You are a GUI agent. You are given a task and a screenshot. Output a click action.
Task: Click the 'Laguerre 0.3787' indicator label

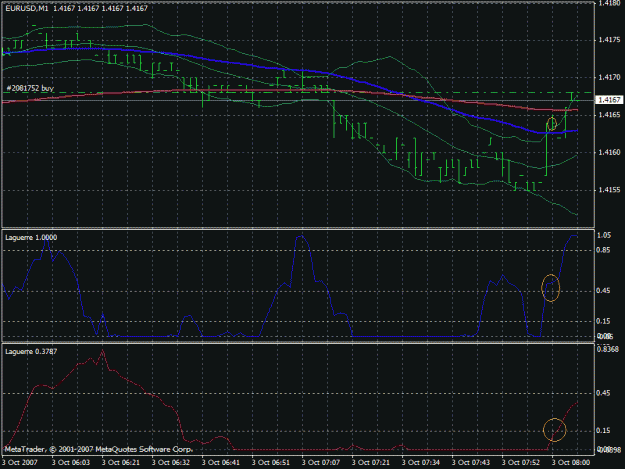[x=31, y=351]
